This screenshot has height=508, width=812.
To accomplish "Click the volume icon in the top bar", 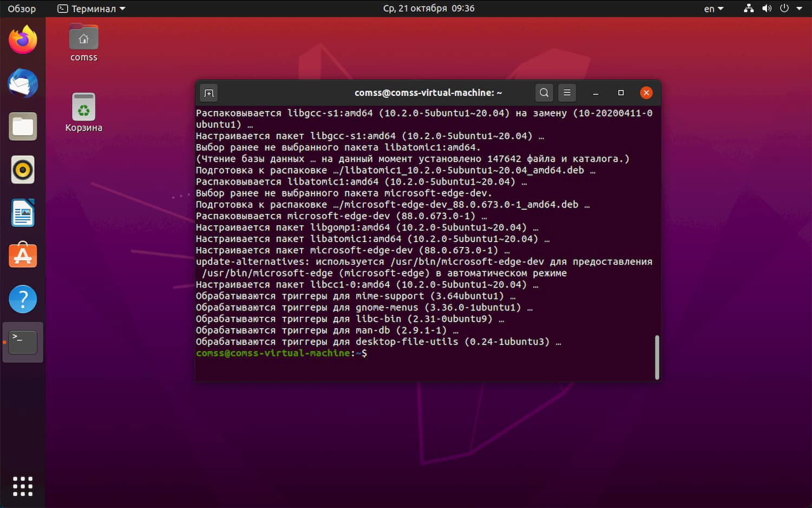I will (x=767, y=8).
